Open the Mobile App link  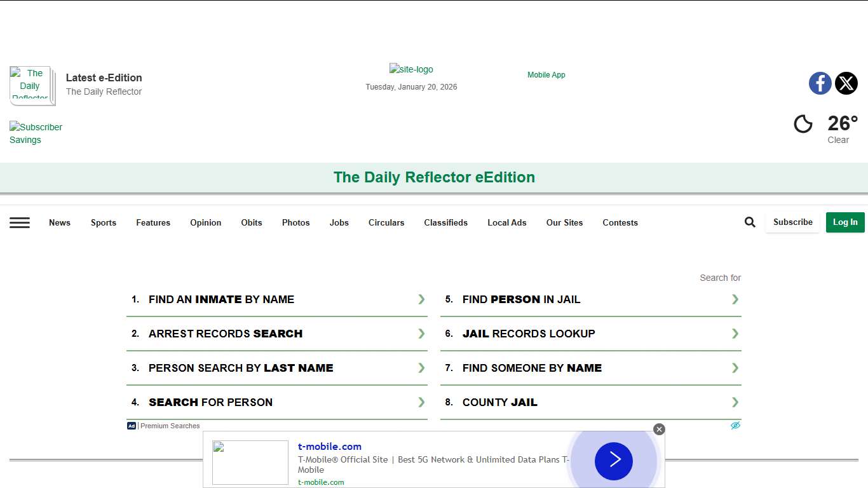pos(546,74)
